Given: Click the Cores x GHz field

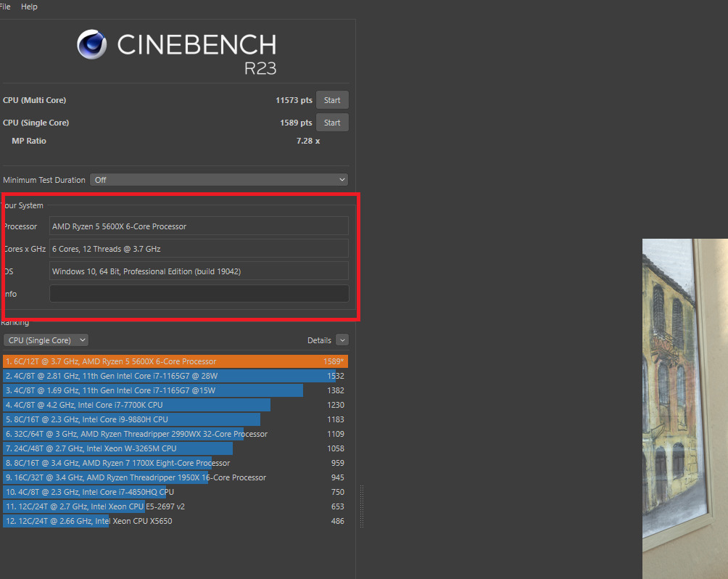Looking at the screenshot, I should [x=199, y=249].
